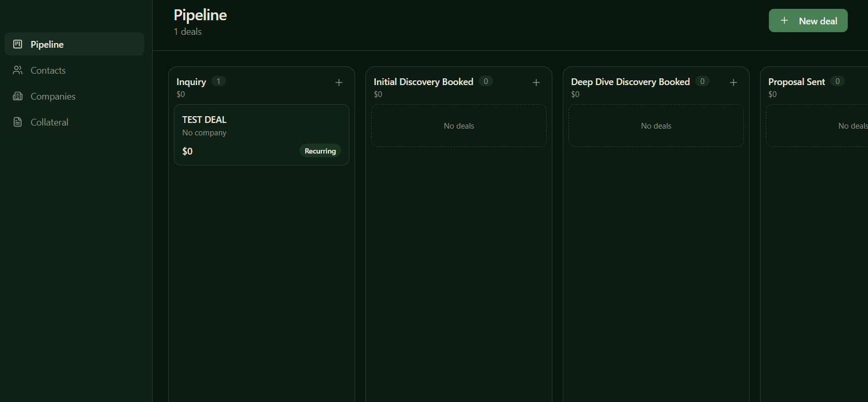The image size is (868, 402).
Task: Select the Deep Dive Discovery Booked title
Action: tap(630, 82)
